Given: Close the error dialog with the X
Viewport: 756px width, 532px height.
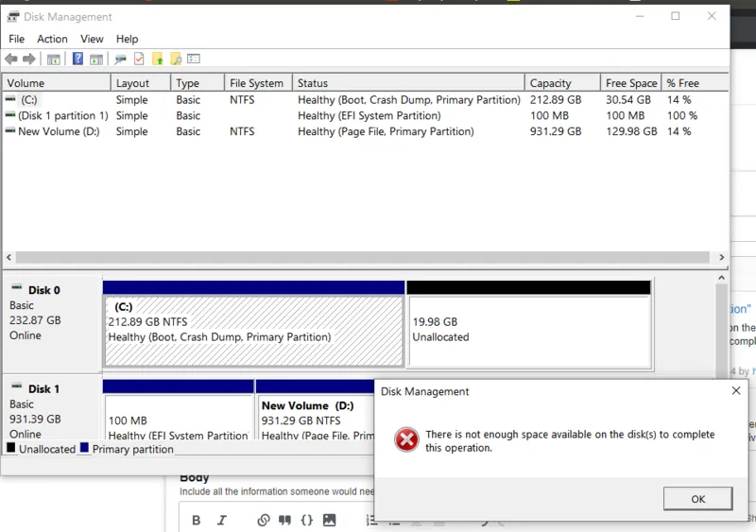Looking at the screenshot, I should pyautogui.click(x=736, y=390).
